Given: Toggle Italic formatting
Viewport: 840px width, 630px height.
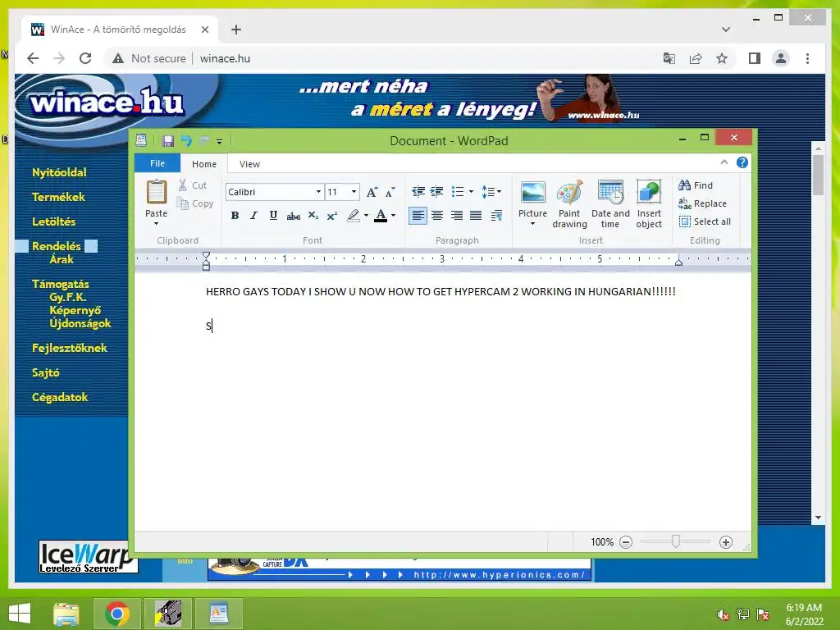Looking at the screenshot, I should point(254,216).
